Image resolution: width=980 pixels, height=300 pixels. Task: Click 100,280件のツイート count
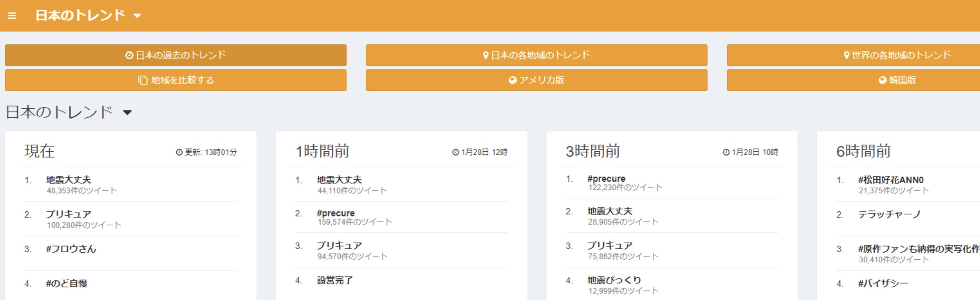tap(84, 225)
